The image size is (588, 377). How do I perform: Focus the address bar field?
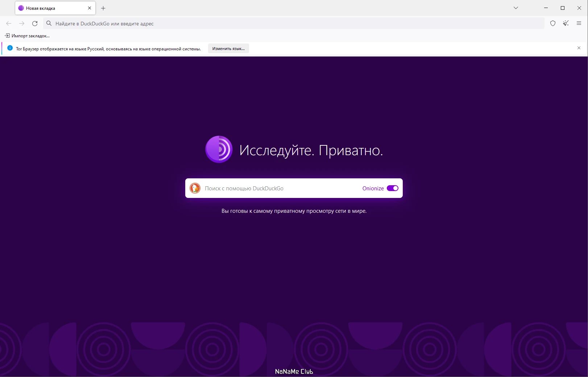point(294,24)
